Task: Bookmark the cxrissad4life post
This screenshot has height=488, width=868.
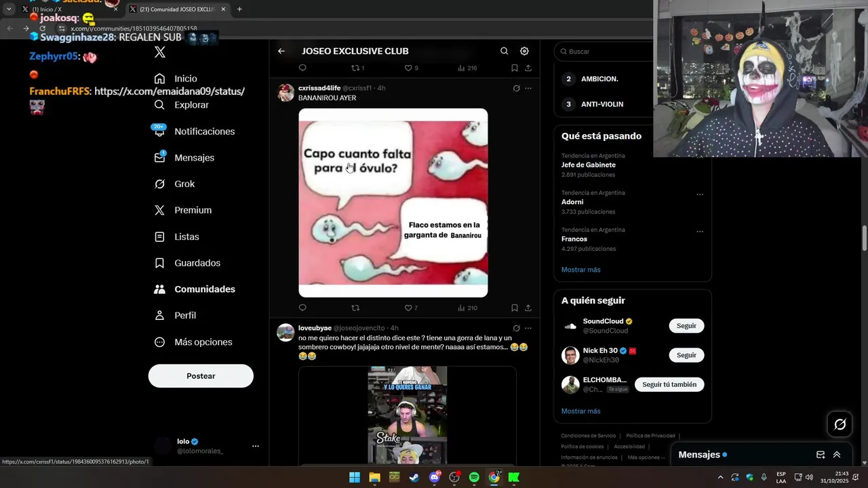Action: [515, 308]
